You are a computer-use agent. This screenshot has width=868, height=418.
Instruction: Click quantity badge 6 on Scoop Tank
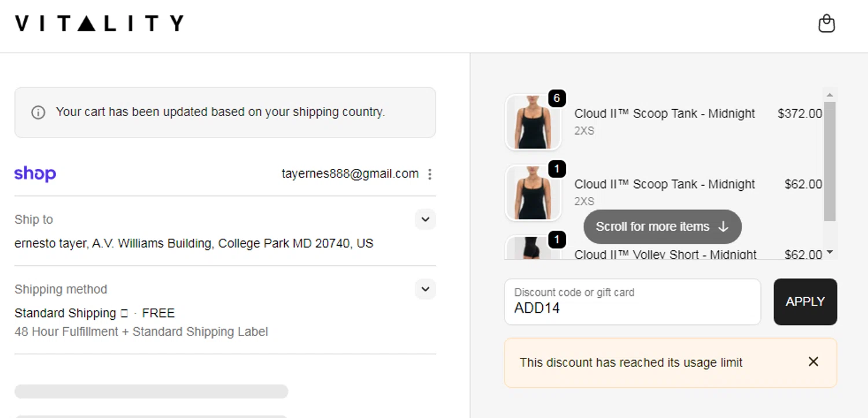[557, 98]
